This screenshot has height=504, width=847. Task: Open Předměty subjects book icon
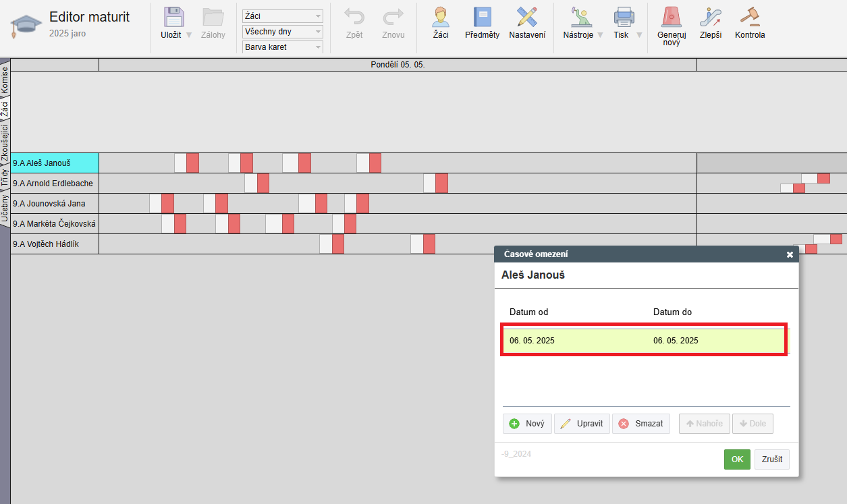(x=482, y=18)
